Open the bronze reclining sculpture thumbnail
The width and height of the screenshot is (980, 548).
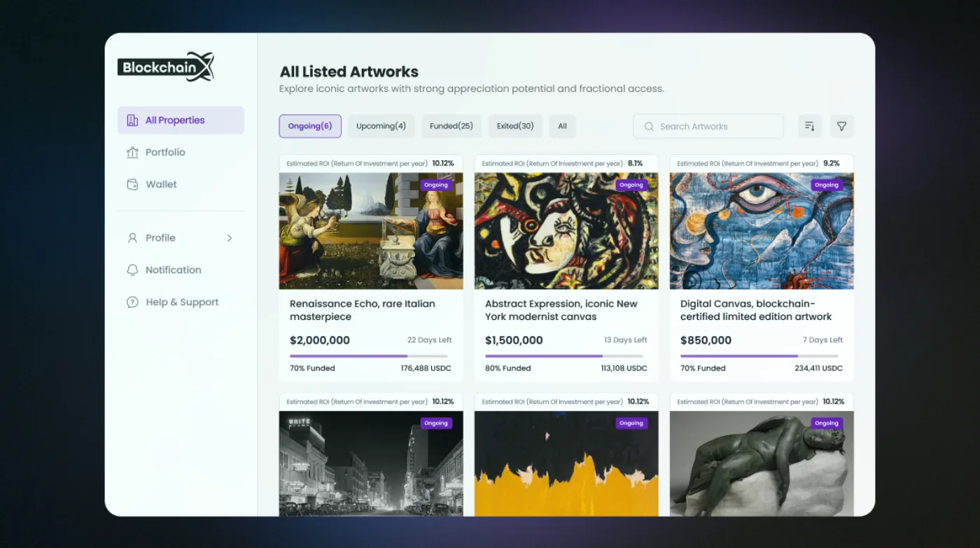(x=762, y=463)
